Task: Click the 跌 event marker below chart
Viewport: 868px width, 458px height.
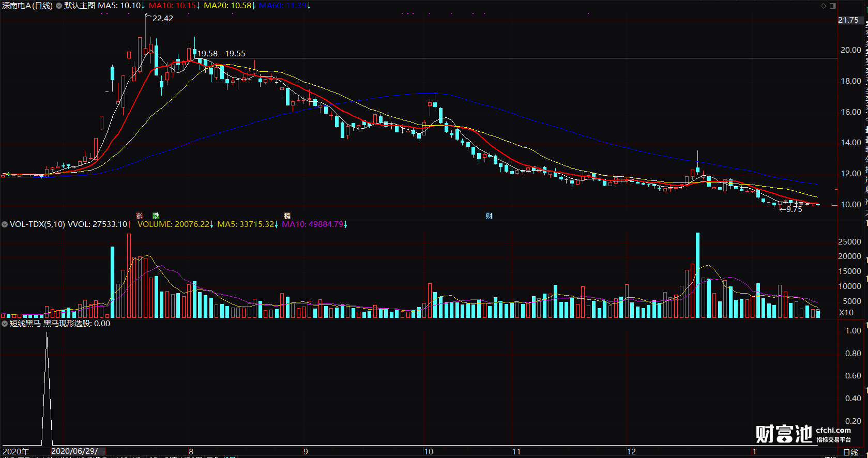Action: [x=156, y=216]
